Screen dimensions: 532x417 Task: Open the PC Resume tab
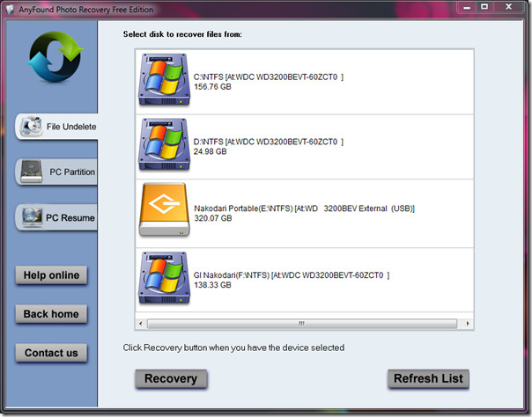(x=56, y=217)
